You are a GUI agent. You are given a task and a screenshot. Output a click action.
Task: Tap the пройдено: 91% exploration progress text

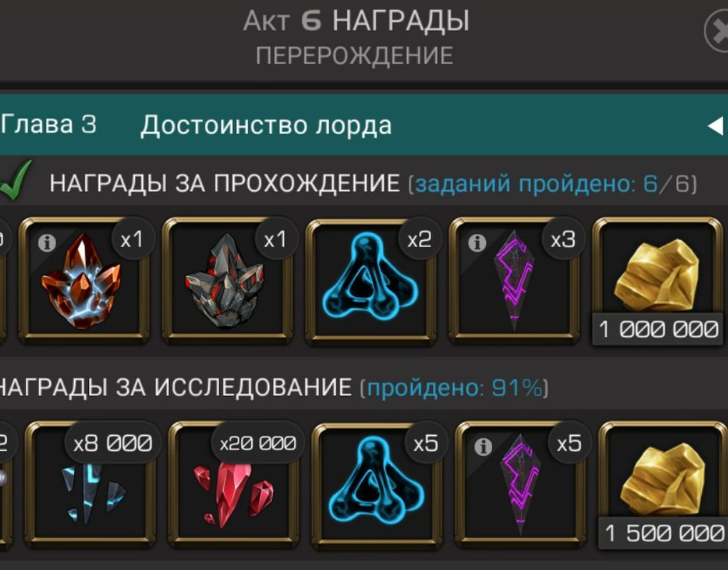[x=454, y=387]
